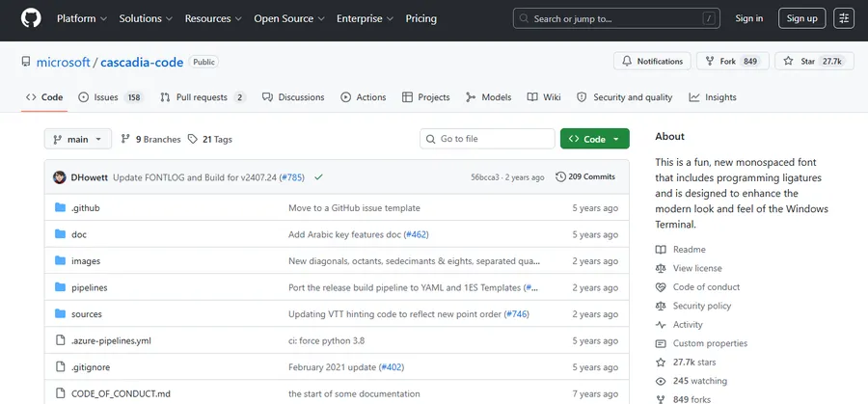
Task: Open commit hash 56bcca3
Action: coord(485,177)
